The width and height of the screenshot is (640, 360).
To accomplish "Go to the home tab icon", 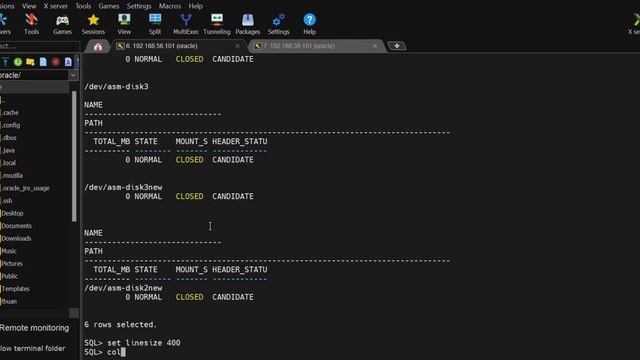I will [x=98, y=47].
